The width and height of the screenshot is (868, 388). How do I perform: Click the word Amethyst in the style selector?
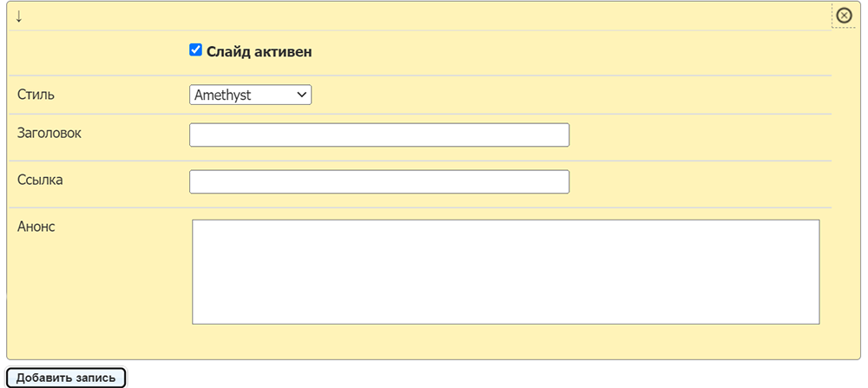(222, 95)
